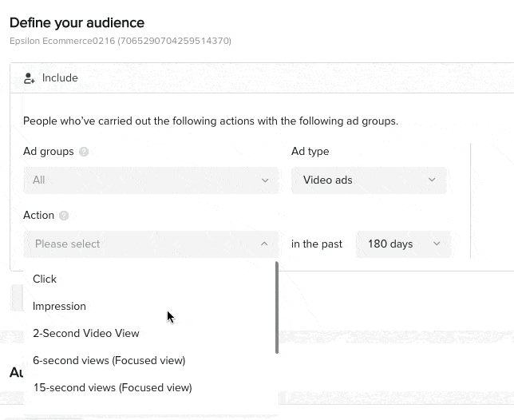This screenshot has width=514, height=420.
Task: Click the Include section header label
Action: point(60,78)
